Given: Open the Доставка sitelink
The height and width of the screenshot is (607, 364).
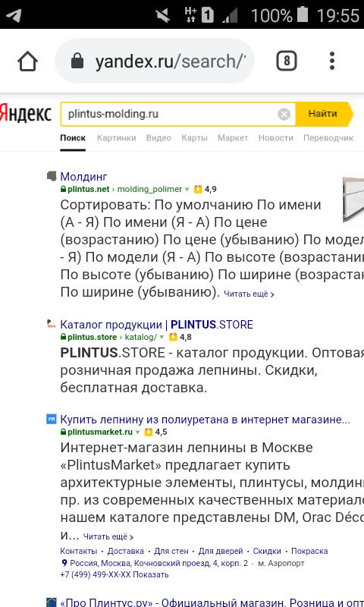Looking at the screenshot, I should (x=126, y=551).
